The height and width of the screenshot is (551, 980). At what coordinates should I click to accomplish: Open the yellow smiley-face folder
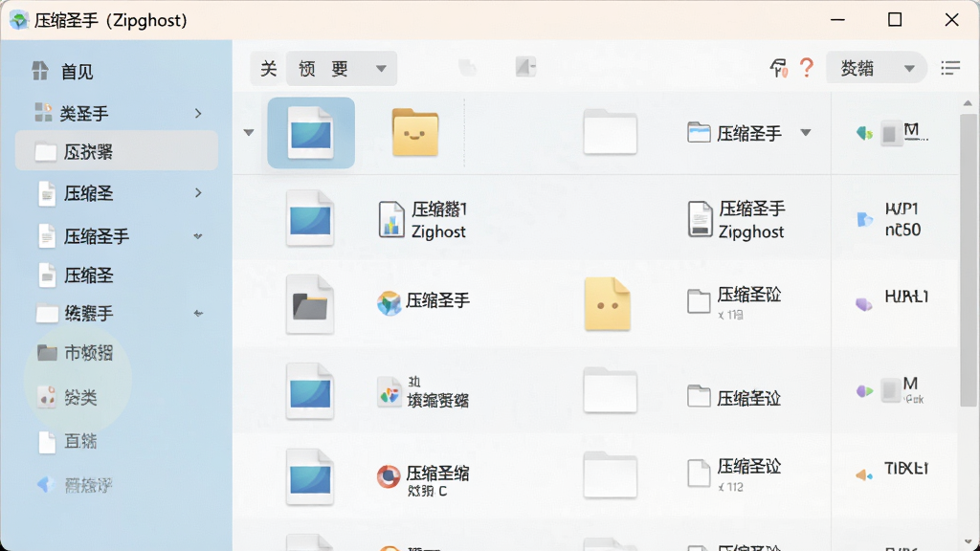415,132
